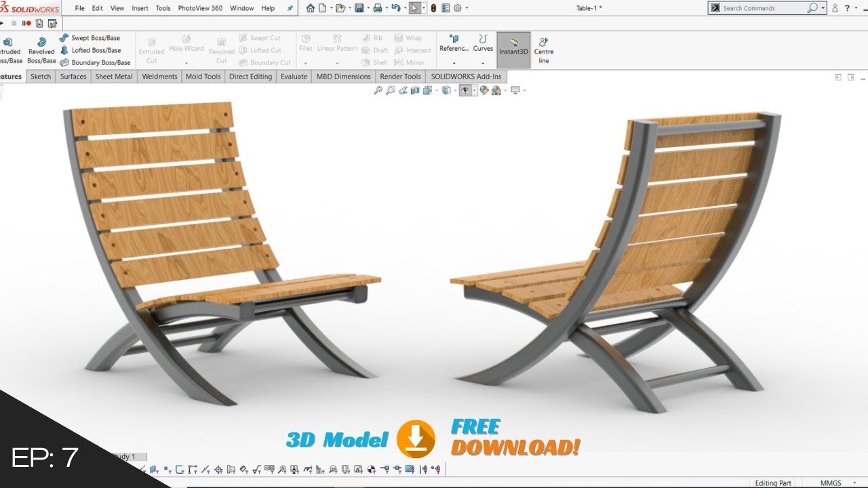This screenshot has height=488, width=868.
Task: Click the Select cursor tool
Action: click(415, 8)
